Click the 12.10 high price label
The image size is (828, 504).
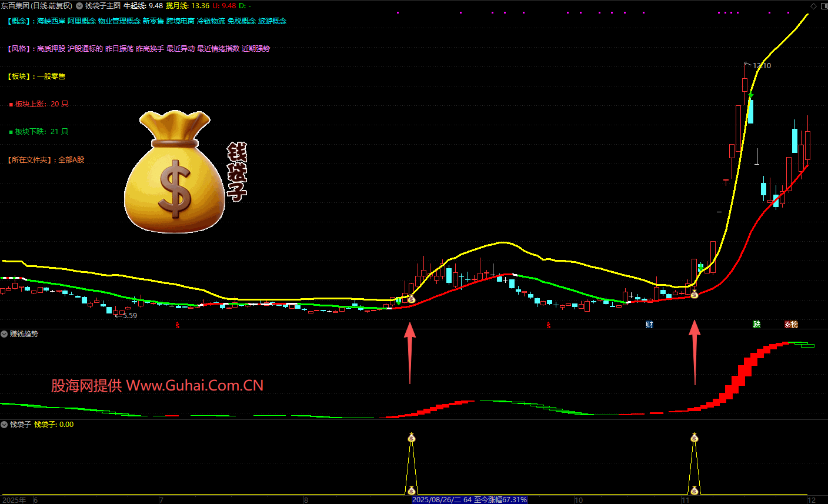point(762,66)
